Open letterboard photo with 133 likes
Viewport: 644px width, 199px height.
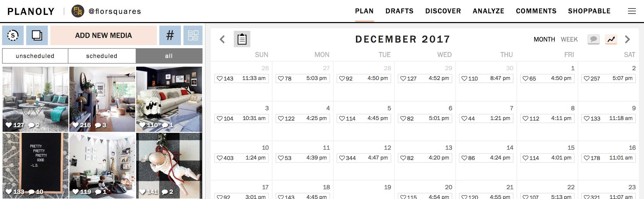tap(35, 165)
